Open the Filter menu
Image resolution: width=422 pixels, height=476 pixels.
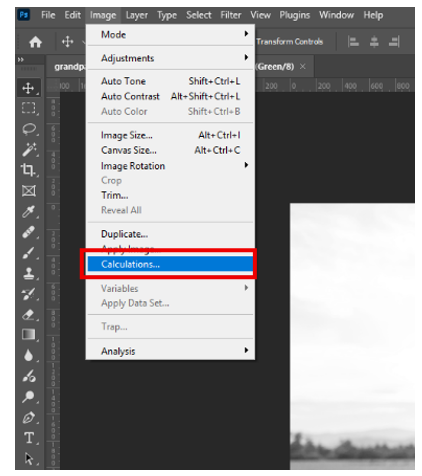click(231, 15)
